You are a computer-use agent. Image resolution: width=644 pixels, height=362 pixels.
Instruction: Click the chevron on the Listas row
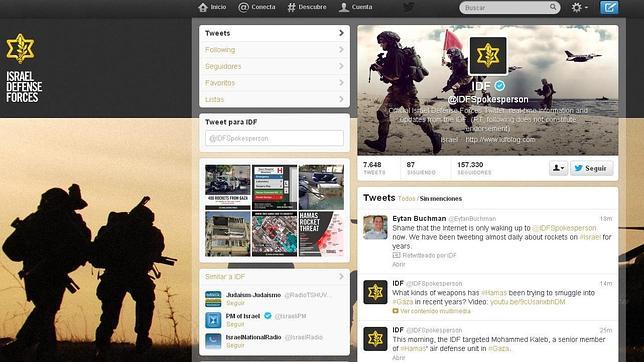pos(341,99)
